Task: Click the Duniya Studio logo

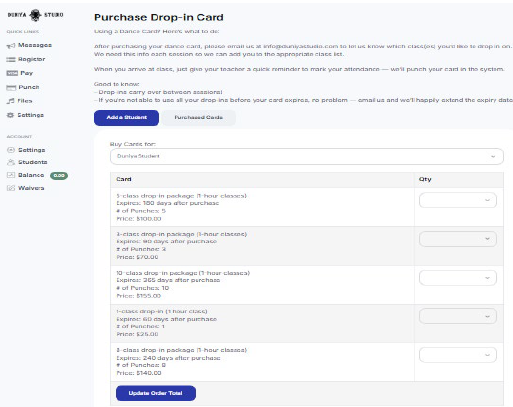Action: coord(35,15)
